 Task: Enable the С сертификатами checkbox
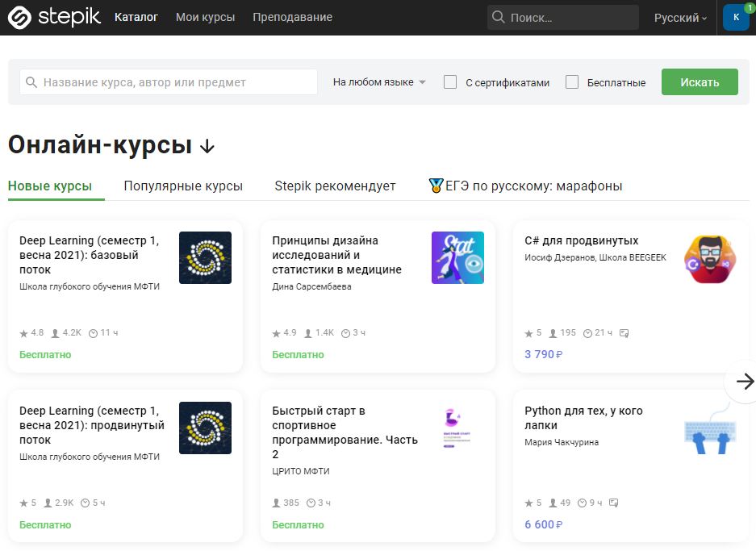click(450, 82)
